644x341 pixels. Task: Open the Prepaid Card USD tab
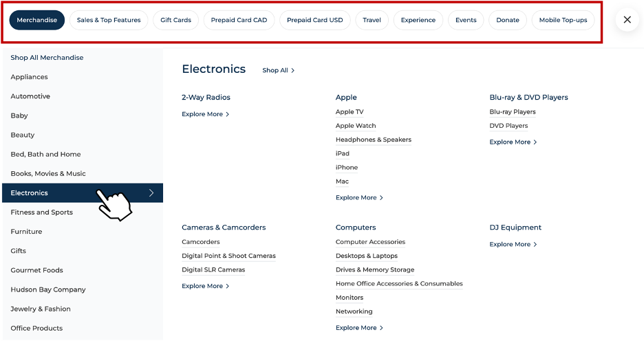[315, 20]
